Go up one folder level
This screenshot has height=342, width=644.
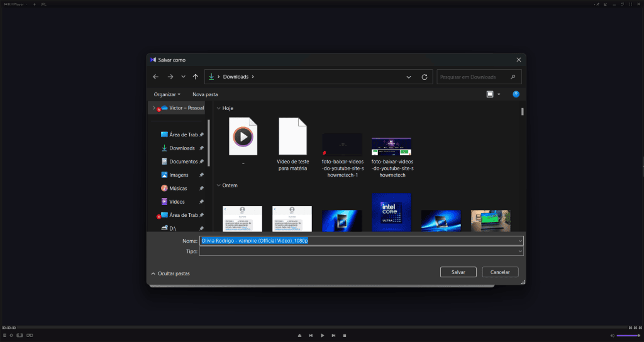coord(196,77)
